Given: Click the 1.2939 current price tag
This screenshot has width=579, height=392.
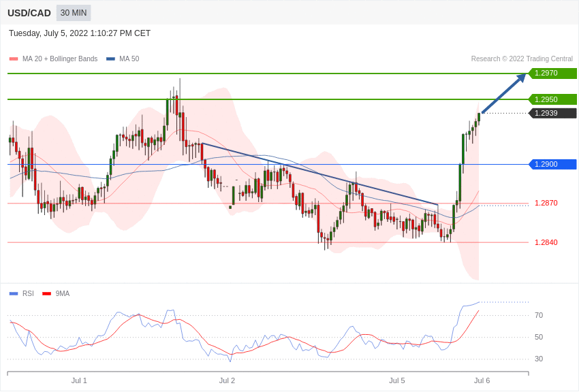Looking at the screenshot, I should (x=552, y=113).
